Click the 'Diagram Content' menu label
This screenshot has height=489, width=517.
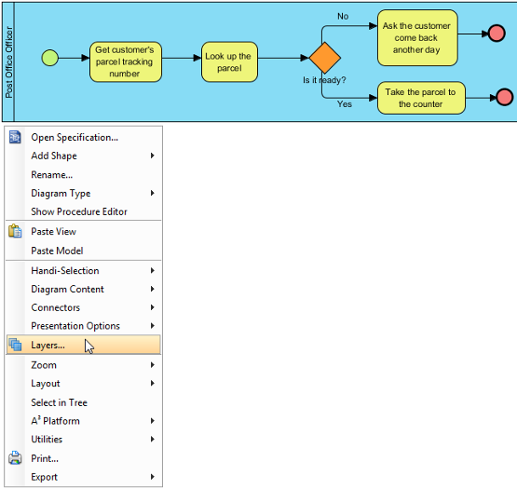(68, 289)
